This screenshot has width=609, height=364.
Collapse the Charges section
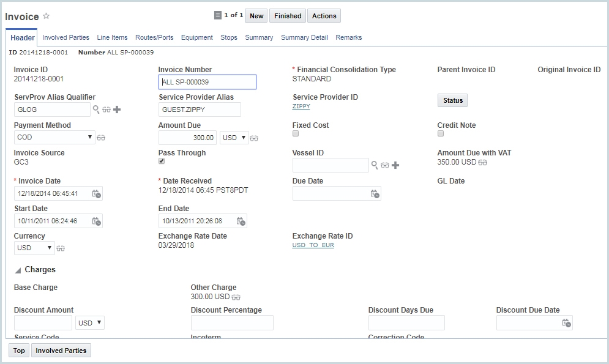[18, 270]
